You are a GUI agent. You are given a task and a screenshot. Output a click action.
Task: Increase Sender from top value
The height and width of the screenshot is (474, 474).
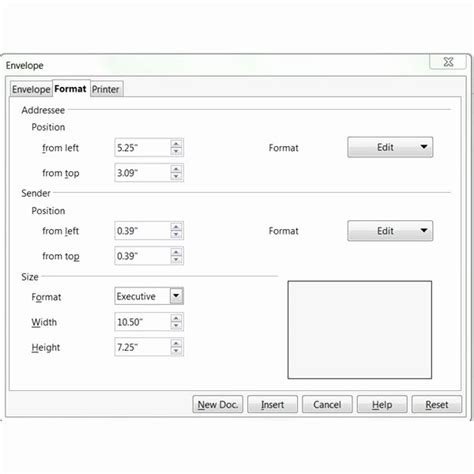pos(176,252)
